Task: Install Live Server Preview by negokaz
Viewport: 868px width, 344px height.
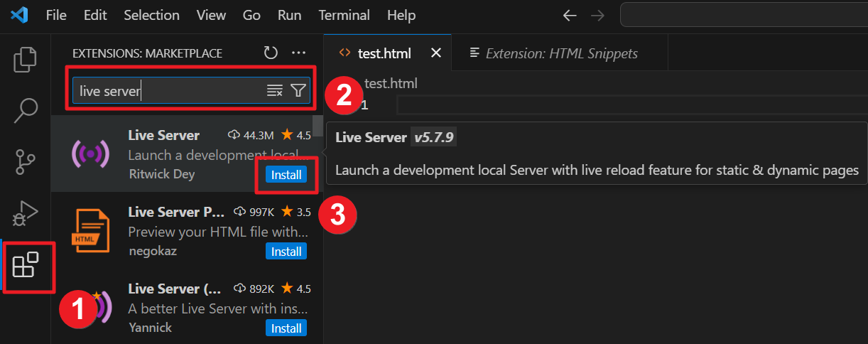Action: click(286, 252)
